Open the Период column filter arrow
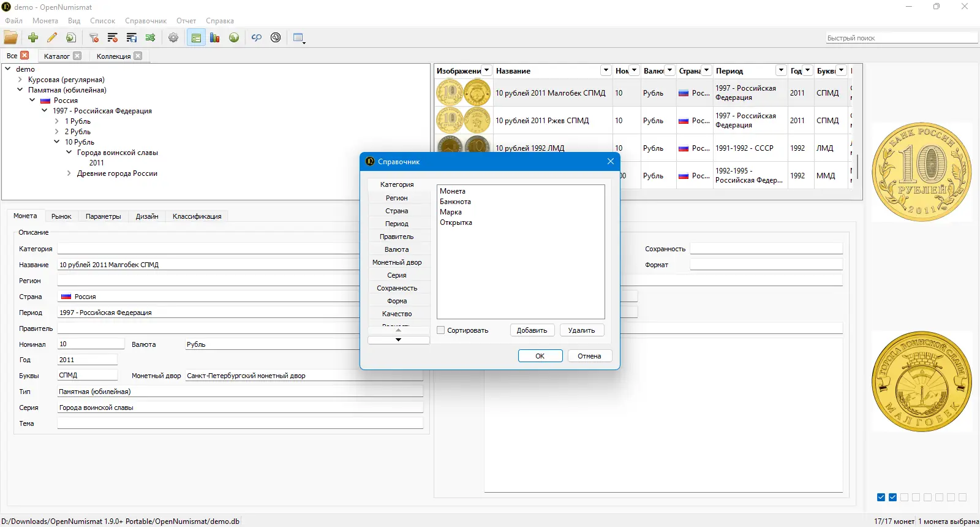 781,70
